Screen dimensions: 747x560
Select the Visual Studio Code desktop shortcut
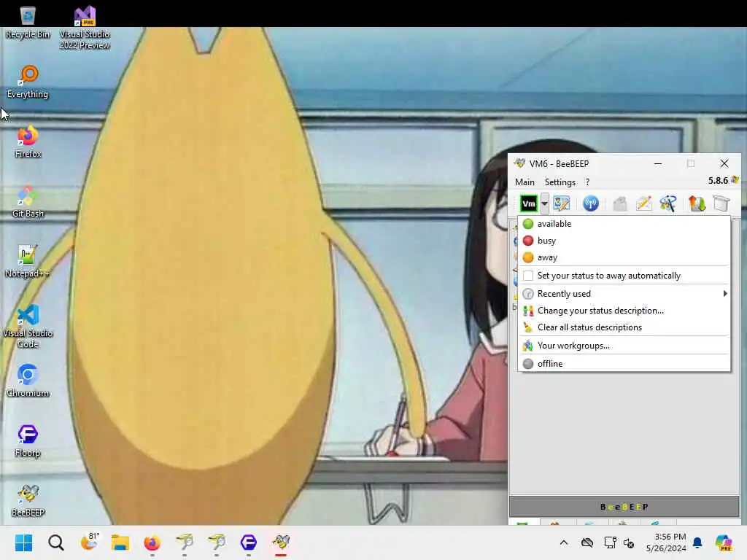pyautogui.click(x=28, y=327)
